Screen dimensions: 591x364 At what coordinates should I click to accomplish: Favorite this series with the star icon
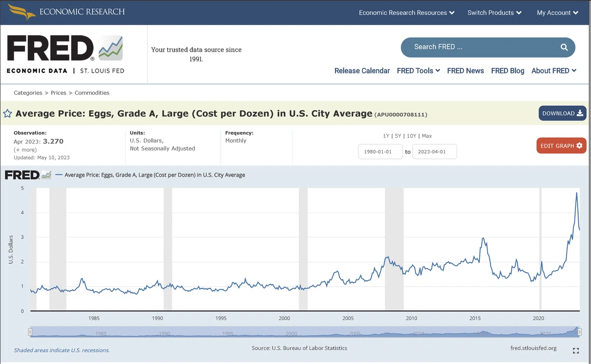tap(8, 114)
